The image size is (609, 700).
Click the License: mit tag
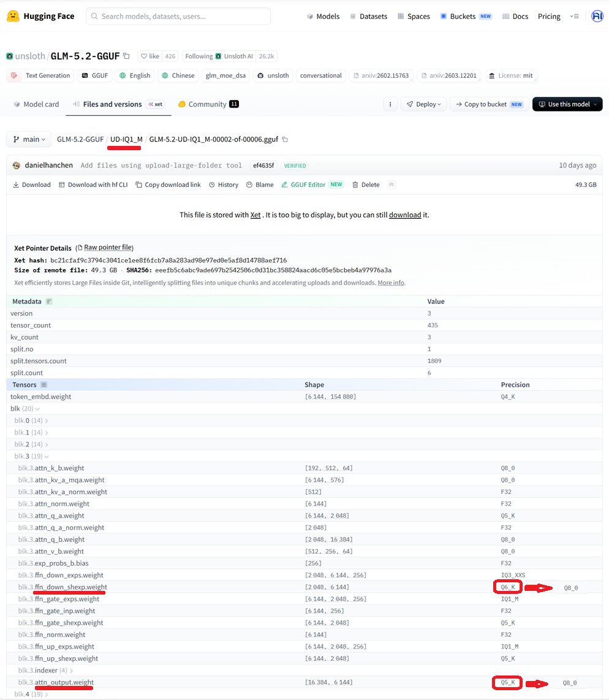(511, 75)
